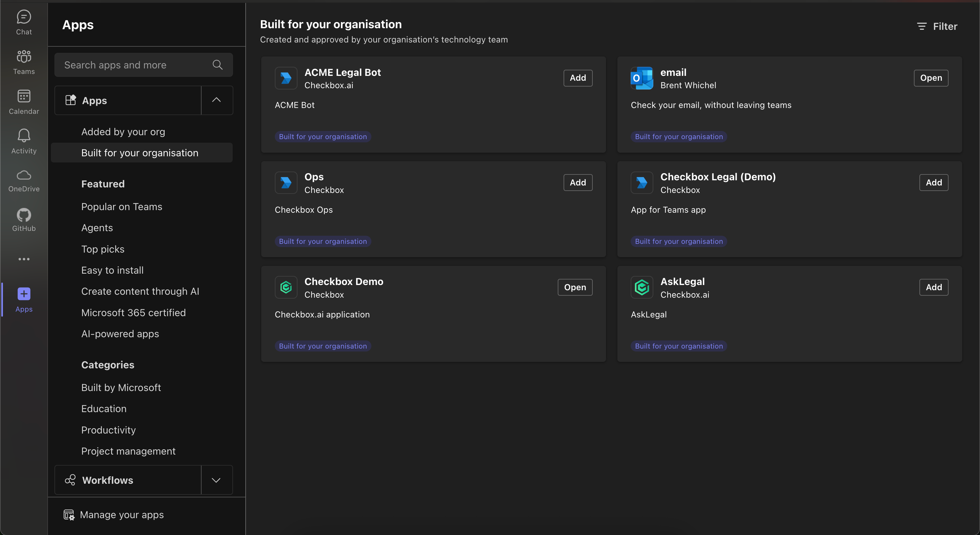Image resolution: width=980 pixels, height=535 pixels.
Task: Click 'Check your email, without leaving teams' text
Action: 711,105
